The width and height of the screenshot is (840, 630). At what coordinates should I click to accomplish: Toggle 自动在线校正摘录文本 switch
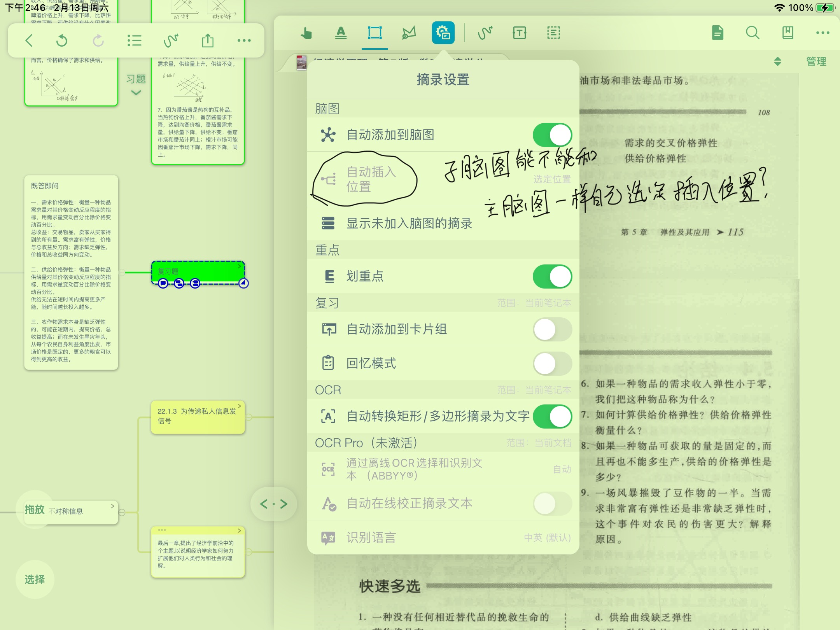pyautogui.click(x=552, y=504)
